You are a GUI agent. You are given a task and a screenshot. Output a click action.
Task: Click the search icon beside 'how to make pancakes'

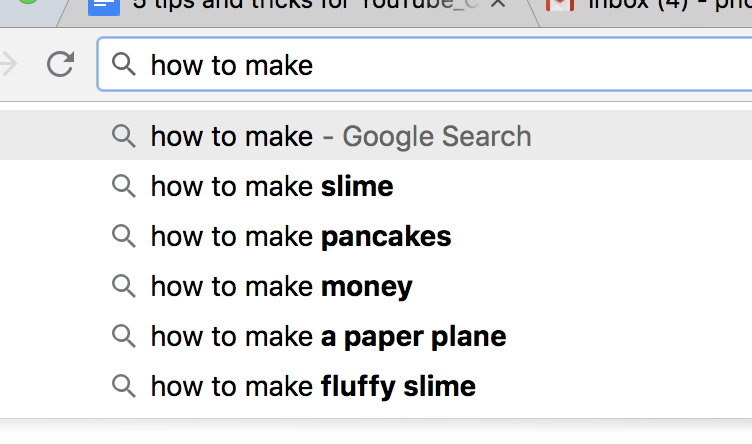(x=124, y=236)
